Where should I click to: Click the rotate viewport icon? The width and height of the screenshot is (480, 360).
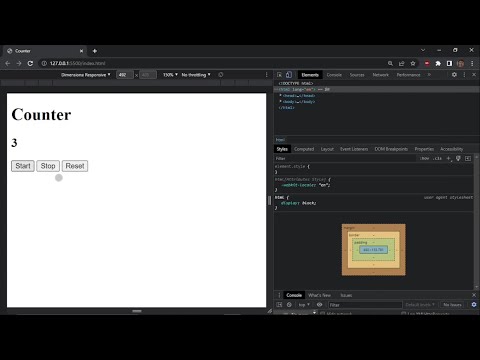pyautogui.click(x=221, y=75)
